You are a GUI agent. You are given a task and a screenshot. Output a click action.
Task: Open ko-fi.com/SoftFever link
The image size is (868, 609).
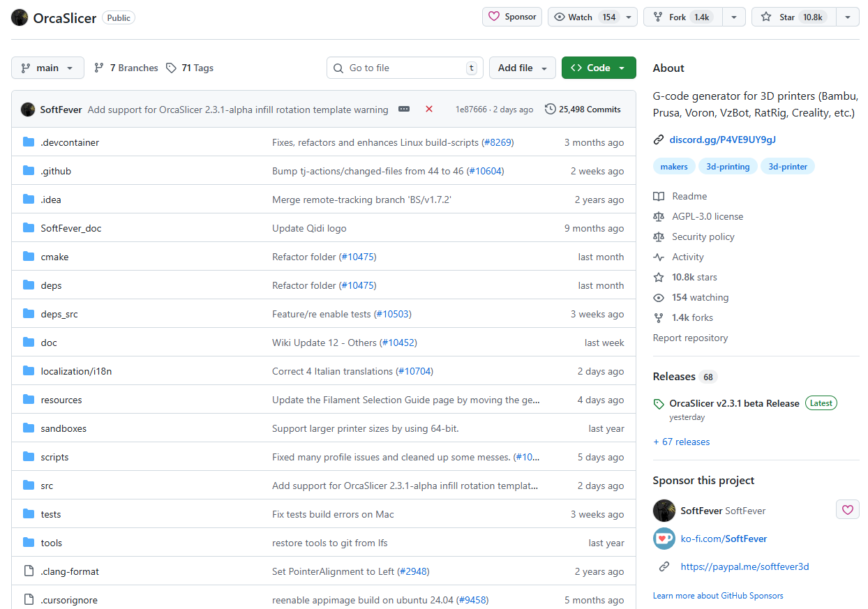click(724, 539)
